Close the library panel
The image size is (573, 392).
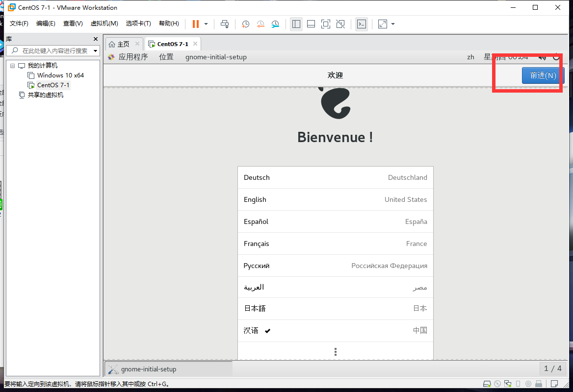click(x=96, y=39)
